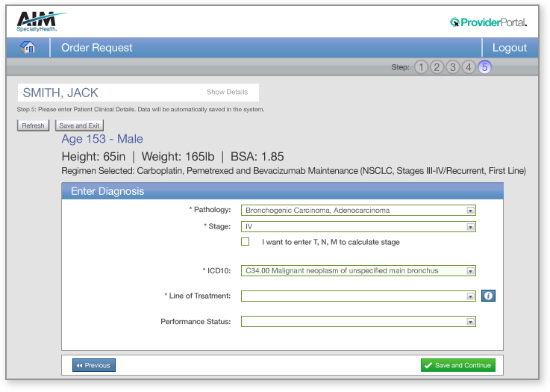Click Logout in the navigation bar

[509, 47]
